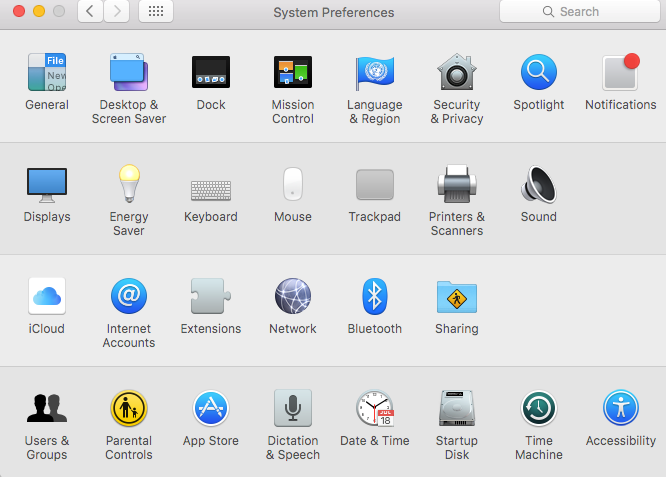Open Sharing folder icon

point(457,296)
